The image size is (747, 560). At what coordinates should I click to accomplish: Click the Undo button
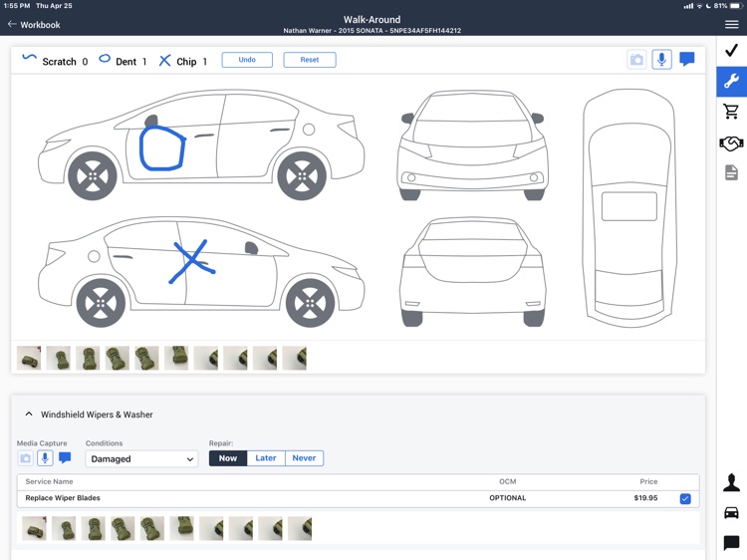(x=247, y=60)
